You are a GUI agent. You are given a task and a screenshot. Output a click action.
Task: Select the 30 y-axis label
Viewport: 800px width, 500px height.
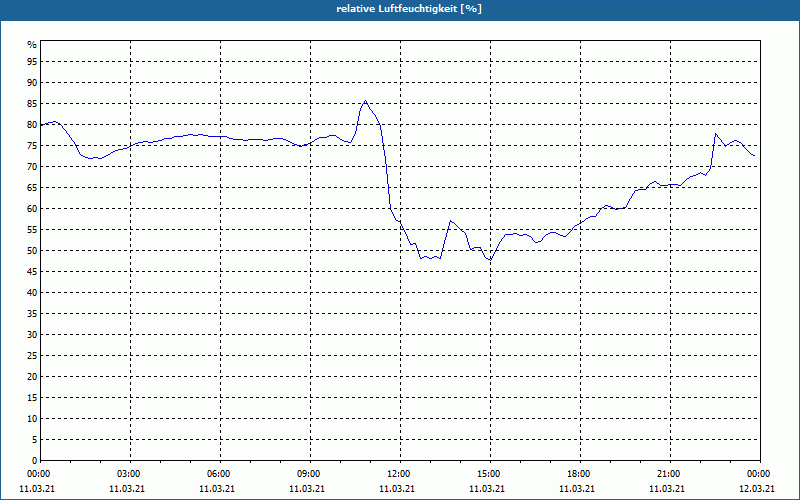point(32,335)
